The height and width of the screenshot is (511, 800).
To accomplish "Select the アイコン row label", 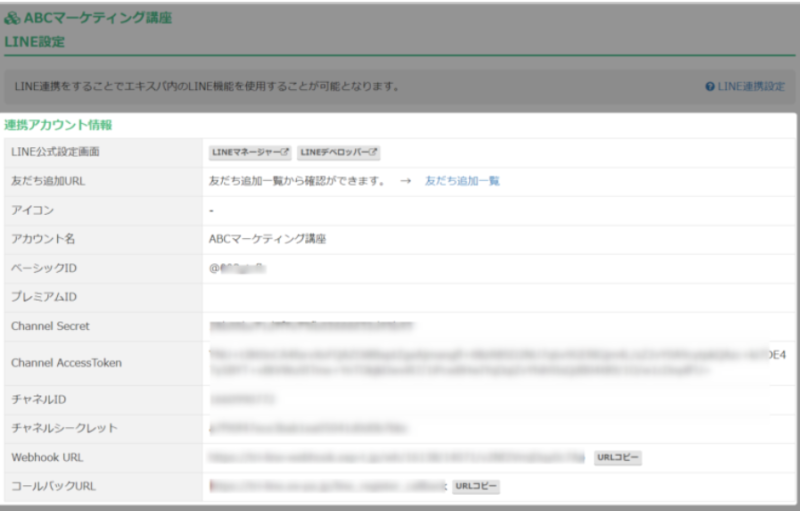I will [x=33, y=210].
